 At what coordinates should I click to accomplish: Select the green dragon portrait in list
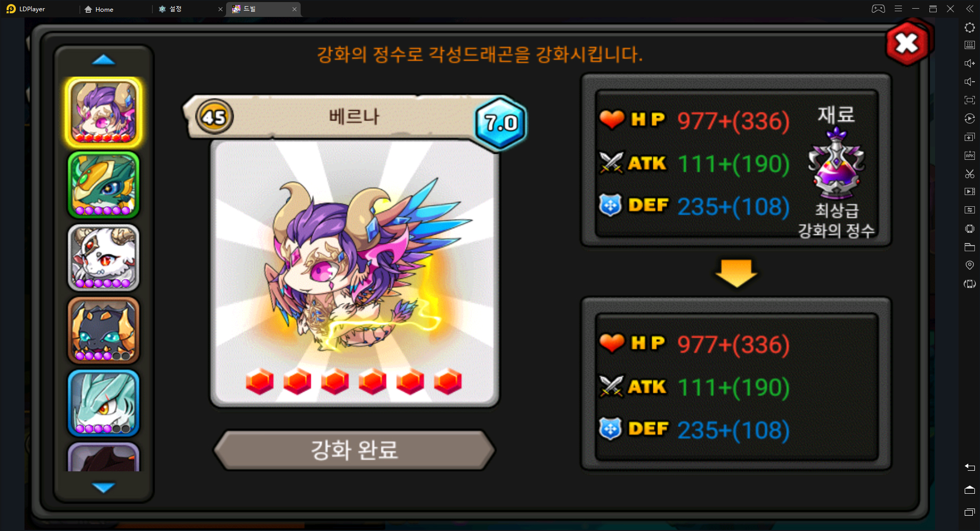coord(104,185)
